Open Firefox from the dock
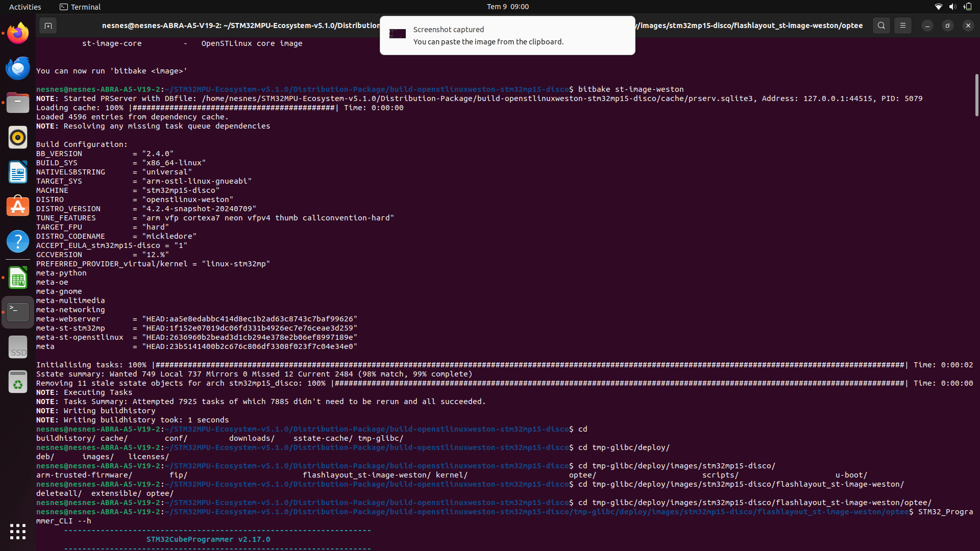 pos(18,34)
